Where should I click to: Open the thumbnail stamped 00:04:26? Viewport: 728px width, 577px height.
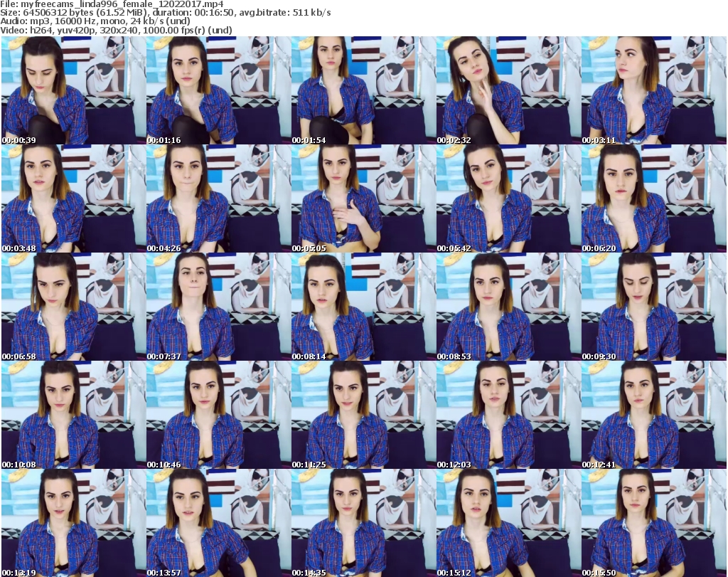(219, 198)
